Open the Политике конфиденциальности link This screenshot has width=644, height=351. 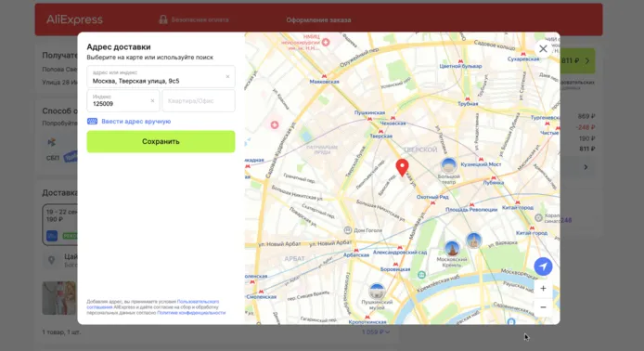click(191, 313)
